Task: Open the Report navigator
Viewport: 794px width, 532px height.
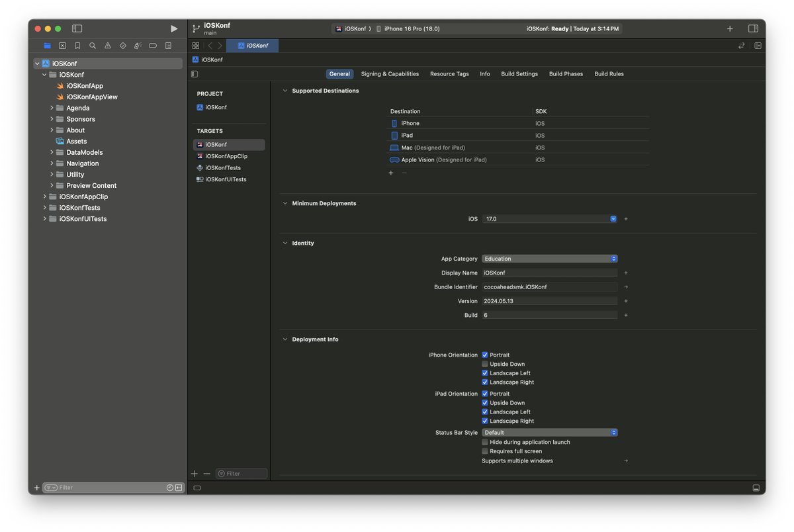Action: tap(168, 46)
